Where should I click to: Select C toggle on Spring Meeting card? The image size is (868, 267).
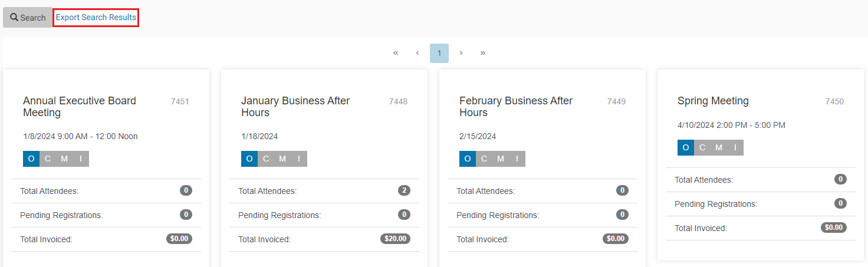pyautogui.click(x=702, y=148)
